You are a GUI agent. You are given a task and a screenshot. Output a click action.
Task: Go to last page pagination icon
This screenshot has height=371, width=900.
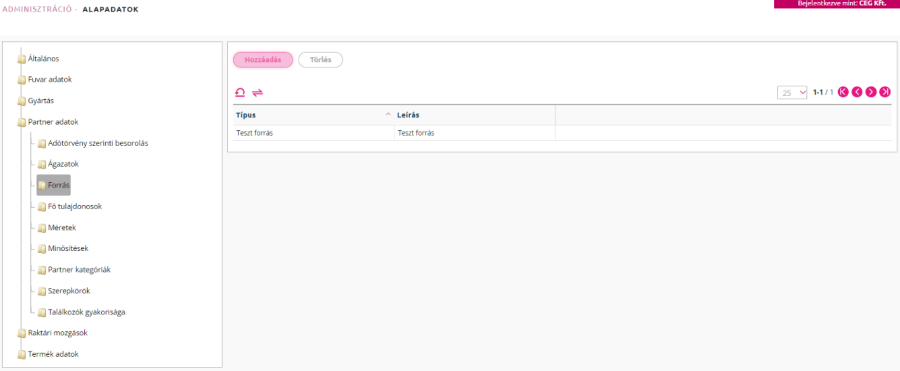click(x=885, y=92)
